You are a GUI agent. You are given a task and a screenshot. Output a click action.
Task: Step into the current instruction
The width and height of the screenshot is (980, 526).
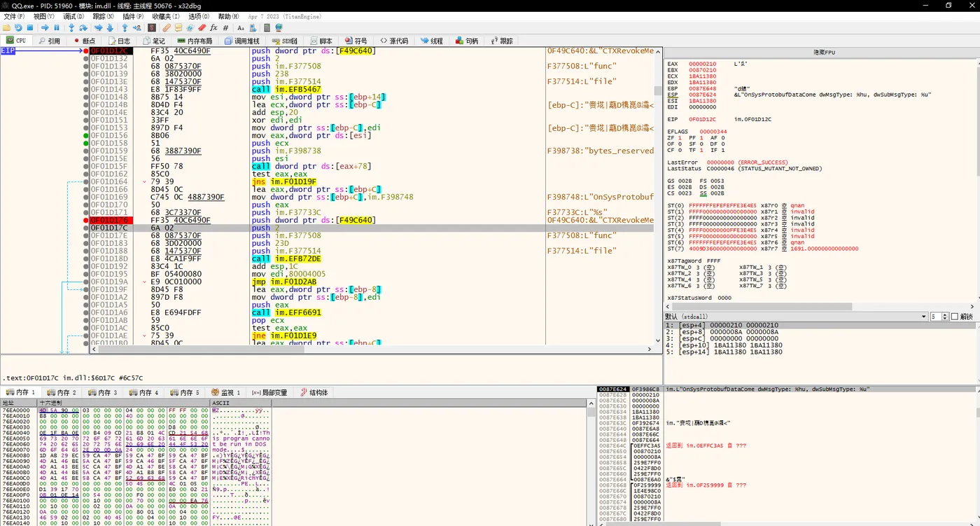coord(71,28)
